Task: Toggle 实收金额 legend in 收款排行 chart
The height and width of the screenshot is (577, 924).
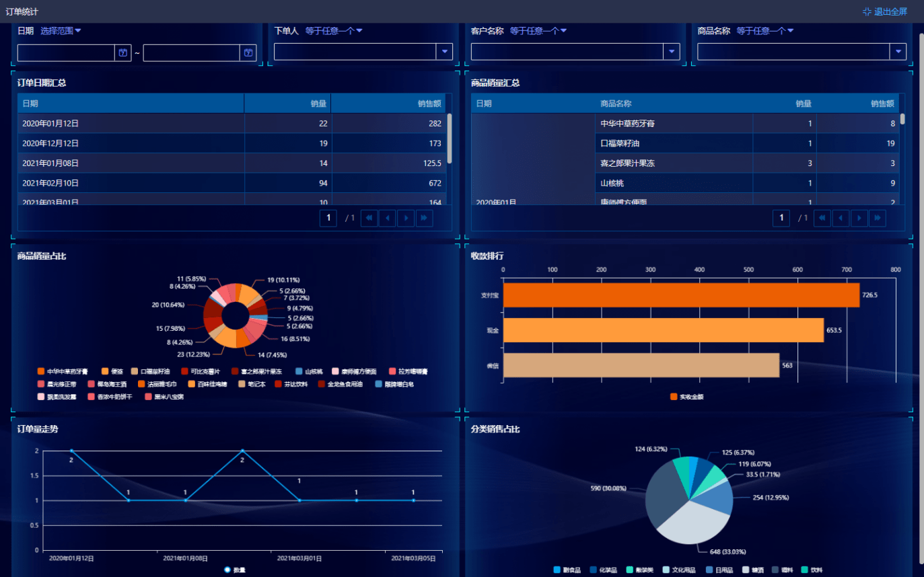Action: (687, 397)
